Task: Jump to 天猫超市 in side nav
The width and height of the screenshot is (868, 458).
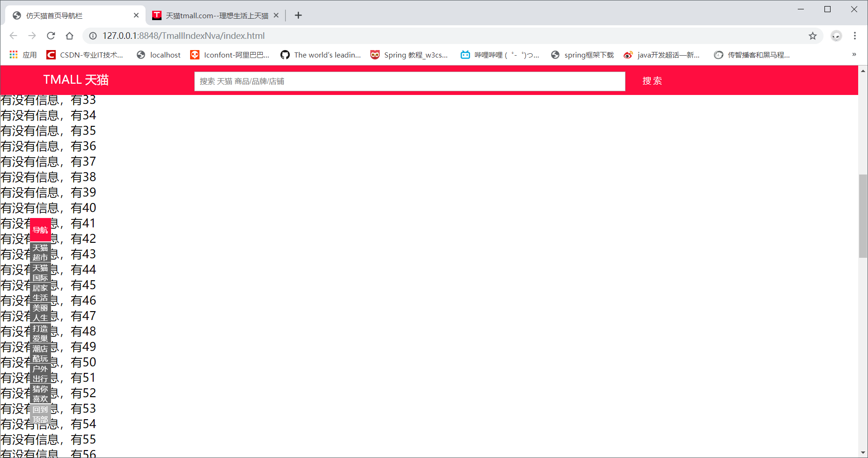Action: pos(40,253)
